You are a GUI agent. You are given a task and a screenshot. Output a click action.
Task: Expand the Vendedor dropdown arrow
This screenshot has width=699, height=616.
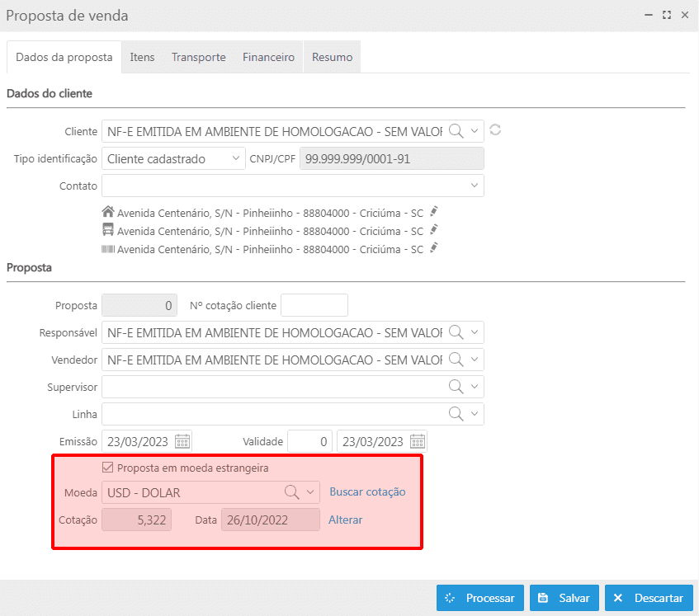point(475,360)
